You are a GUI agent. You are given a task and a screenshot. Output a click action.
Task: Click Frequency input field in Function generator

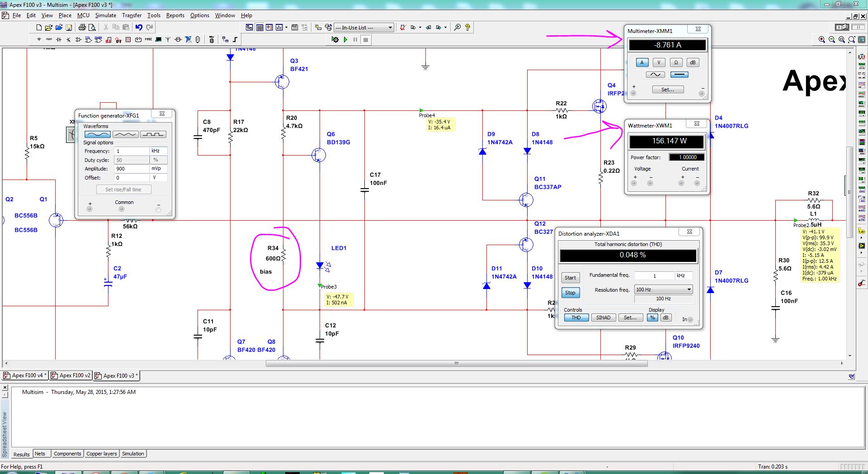click(132, 151)
